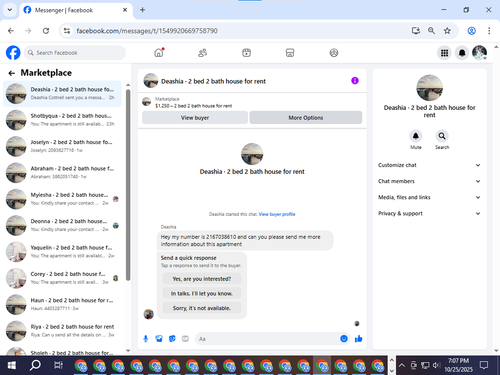Search in conversation with the magnifier icon
500x375 pixels.
[x=442, y=136]
